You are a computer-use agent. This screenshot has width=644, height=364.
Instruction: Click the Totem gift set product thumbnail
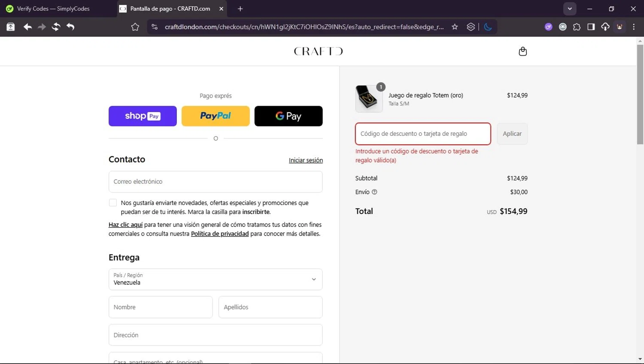(369, 99)
